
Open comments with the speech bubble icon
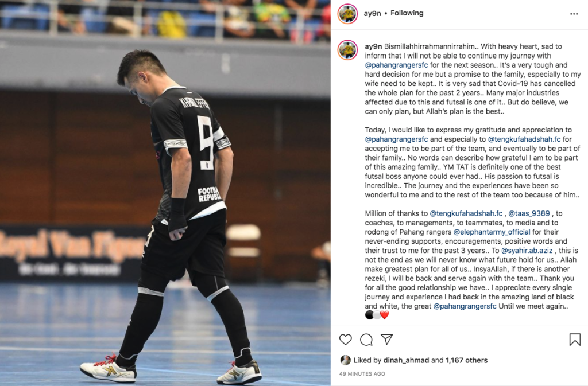(x=366, y=340)
